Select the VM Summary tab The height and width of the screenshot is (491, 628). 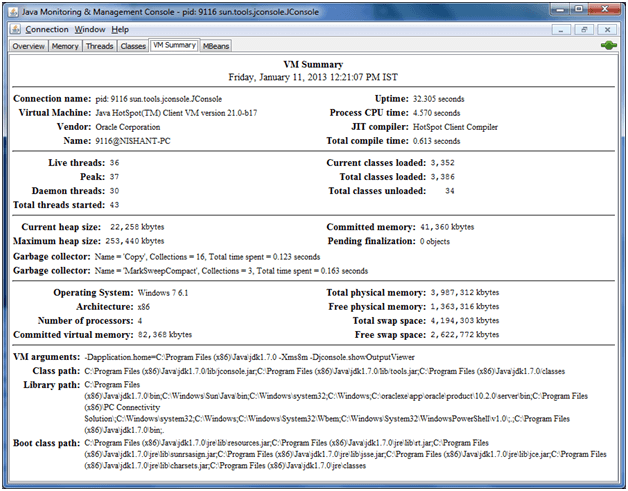coord(174,45)
